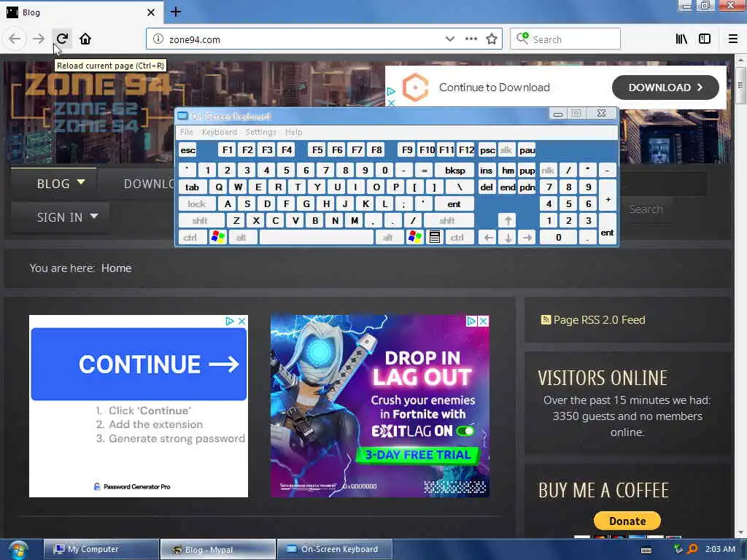Open the Library bookmarks icon
This screenshot has height=560, width=747.
point(681,39)
